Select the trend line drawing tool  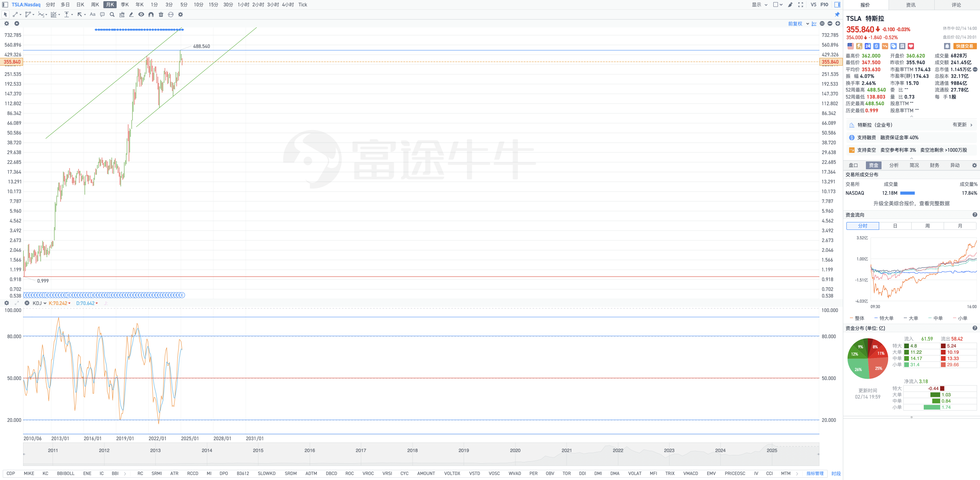pyautogui.click(x=15, y=14)
